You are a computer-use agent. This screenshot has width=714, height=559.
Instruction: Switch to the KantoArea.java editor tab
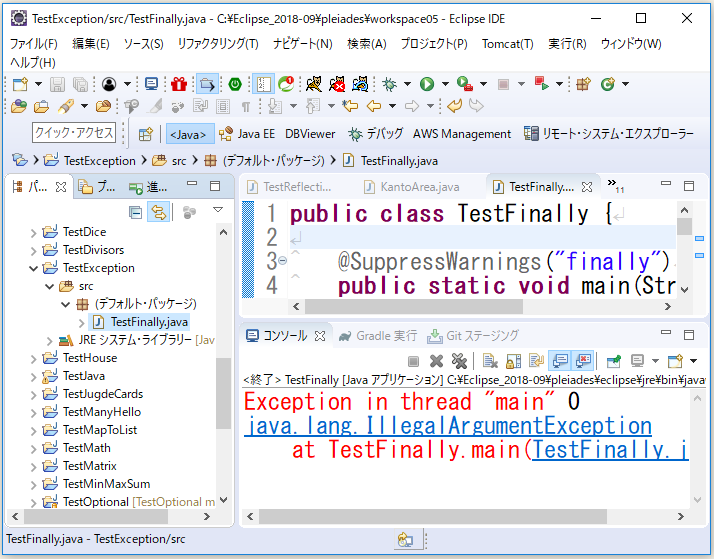click(412, 187)
